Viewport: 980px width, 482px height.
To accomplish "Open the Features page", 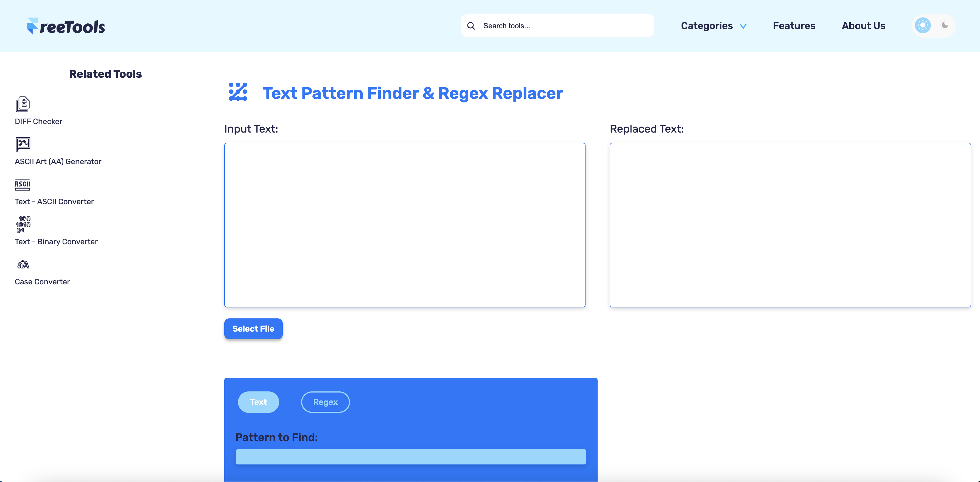I will tap(794, 26).
